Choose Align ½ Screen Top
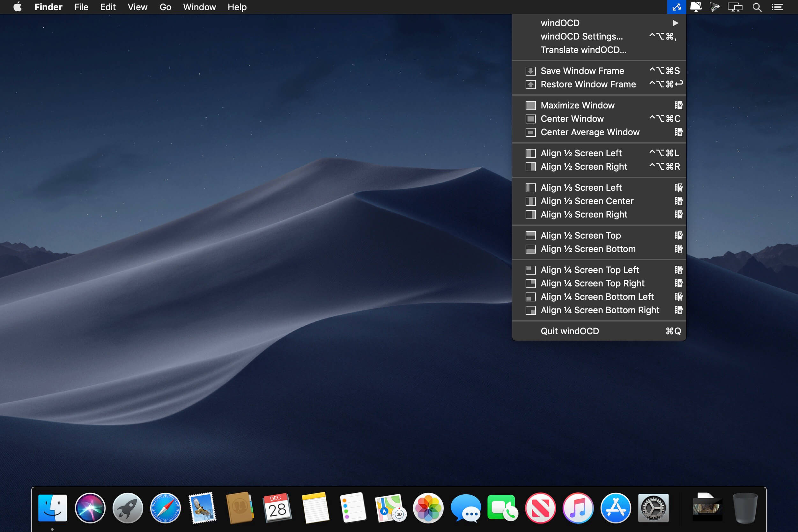This screenshot has width=798, height=532. tap(580, 235)
